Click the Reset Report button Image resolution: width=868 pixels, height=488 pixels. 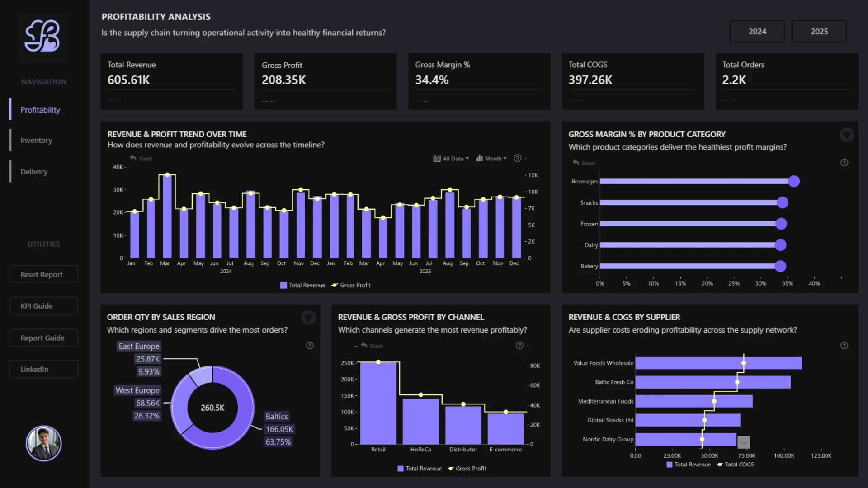[43, 274]
